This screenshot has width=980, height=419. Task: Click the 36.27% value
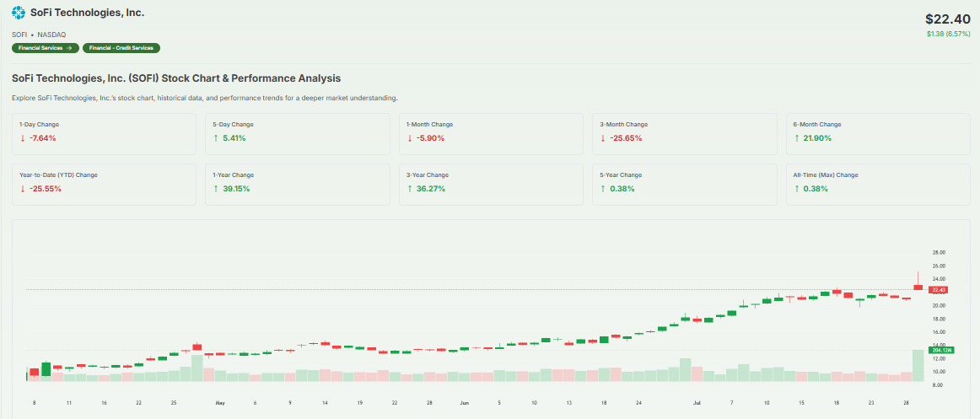(x=431, y=189)
